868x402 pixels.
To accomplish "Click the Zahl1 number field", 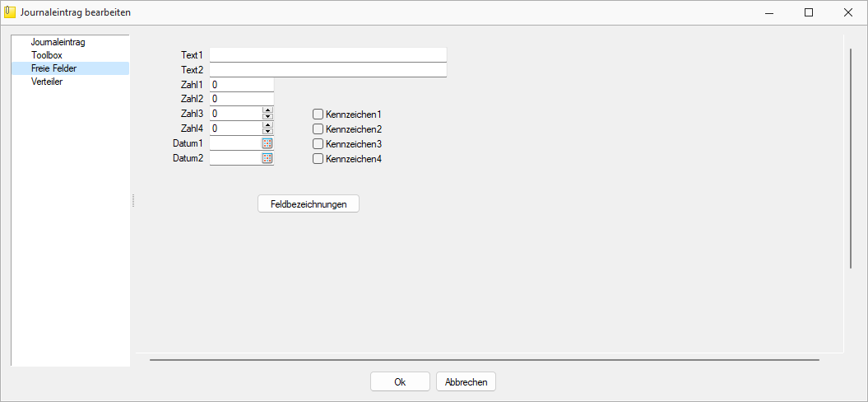I will click(x=242, y=85).
